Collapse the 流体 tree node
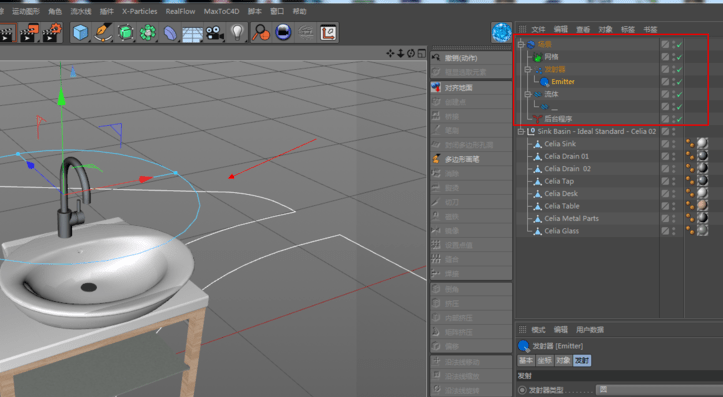This screenshot has width=723, height=397. (528, 94)
